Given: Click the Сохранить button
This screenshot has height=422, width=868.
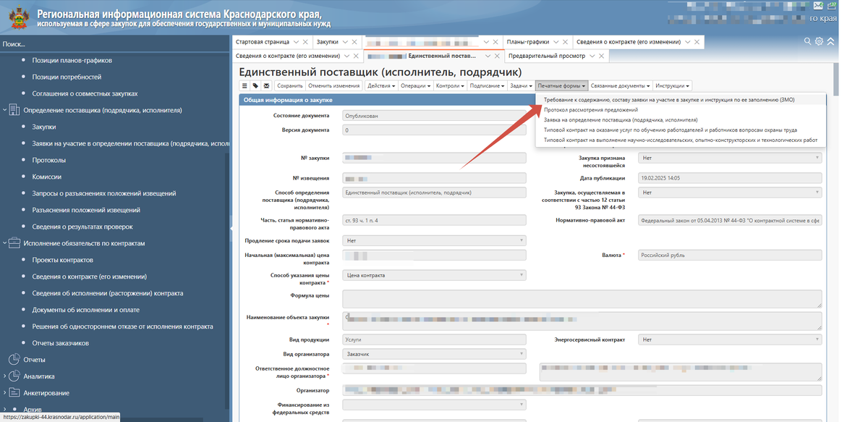Looking at the screenshot, I should pyautogui.click(x=290, y=85).
